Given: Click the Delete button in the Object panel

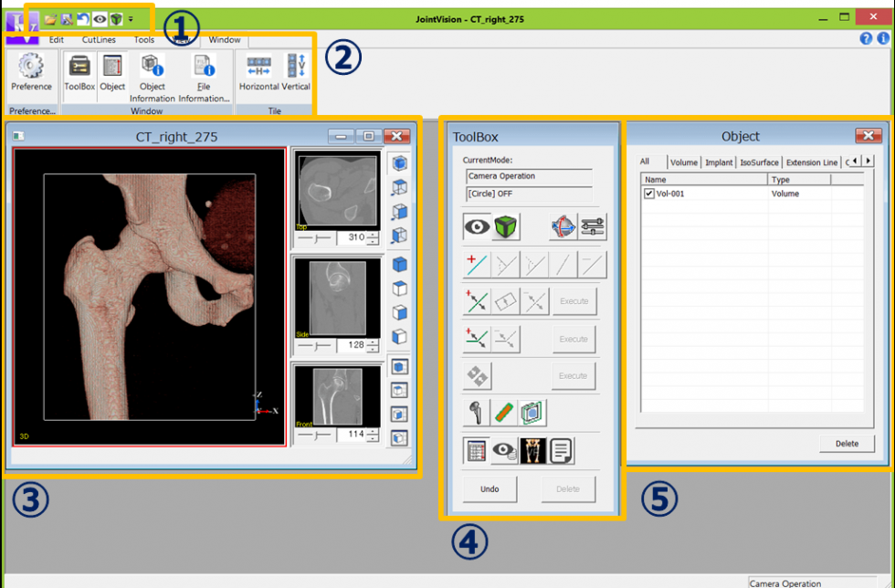Looking at the screenshot, I should [x=848, y=444].
